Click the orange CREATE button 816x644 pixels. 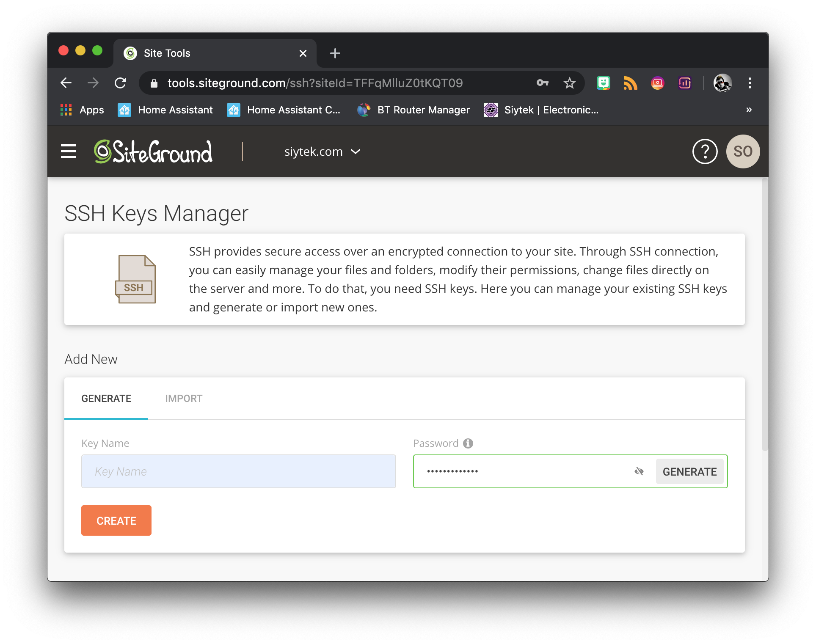tap(116, 520)
